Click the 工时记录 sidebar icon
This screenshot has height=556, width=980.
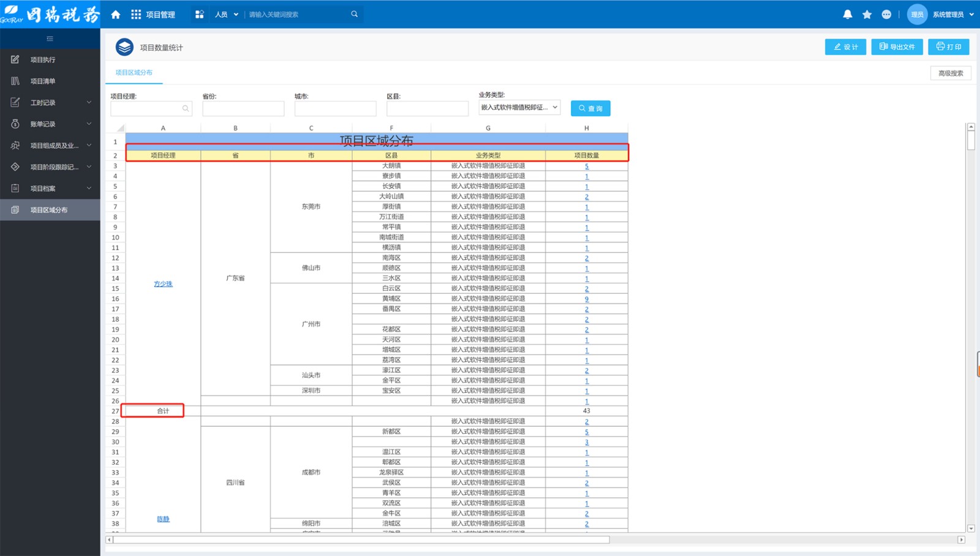coord(15,102)
